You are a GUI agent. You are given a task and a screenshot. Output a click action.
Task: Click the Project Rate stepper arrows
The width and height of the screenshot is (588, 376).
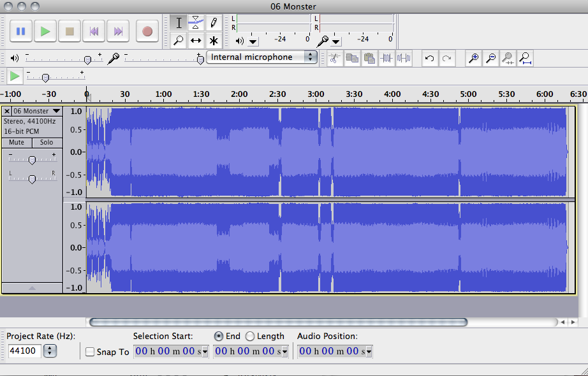[x=50, y=351]
